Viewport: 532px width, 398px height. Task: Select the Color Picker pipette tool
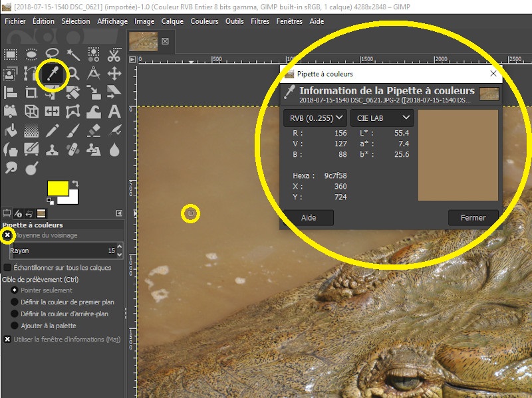pos(53,74)
